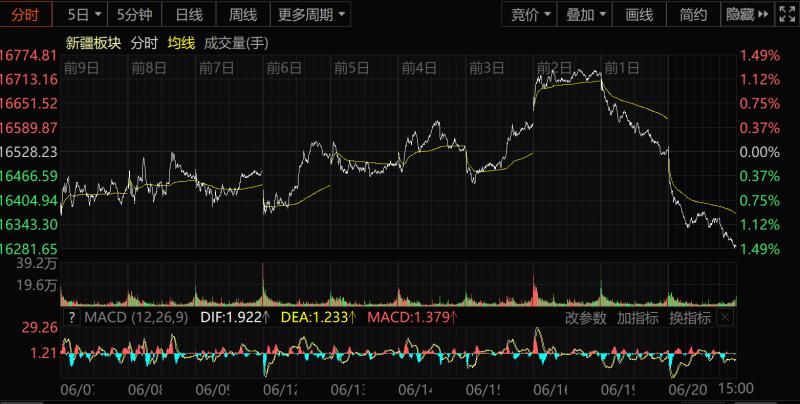800x404 pixels.
Task: Click the 画线 drawing tool button
Action: click(639, 15)
